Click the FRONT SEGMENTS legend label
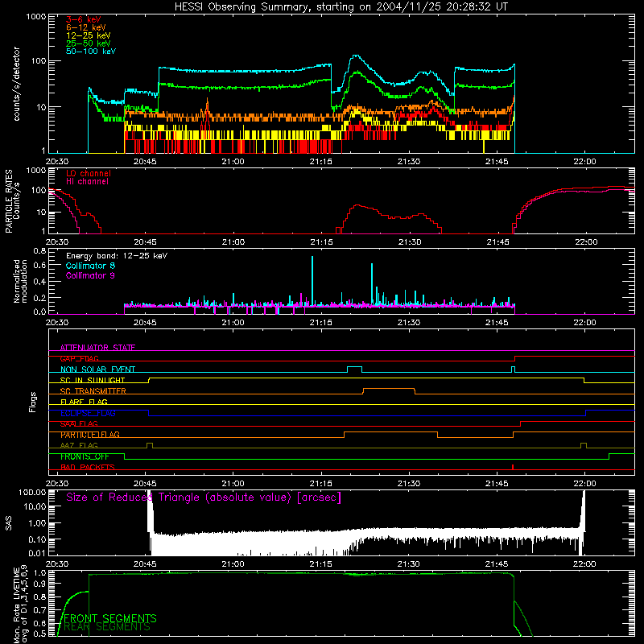This screenshot has width=644, height=644. coord(110,618)
